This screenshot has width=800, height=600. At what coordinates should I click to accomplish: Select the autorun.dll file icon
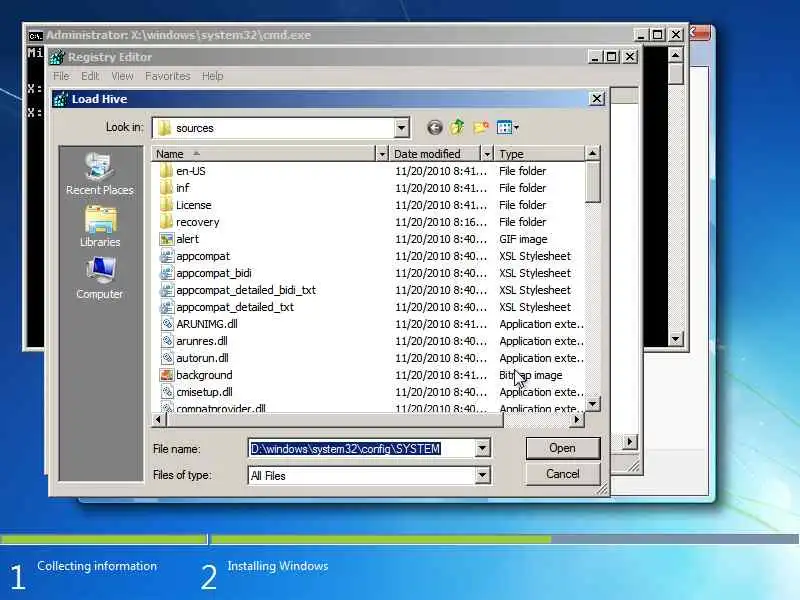166,358
